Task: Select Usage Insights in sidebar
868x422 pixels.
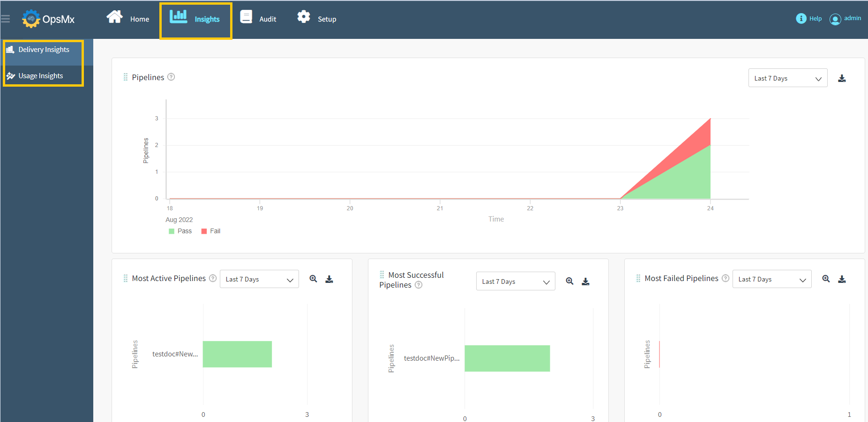Action: click(40, 76)
